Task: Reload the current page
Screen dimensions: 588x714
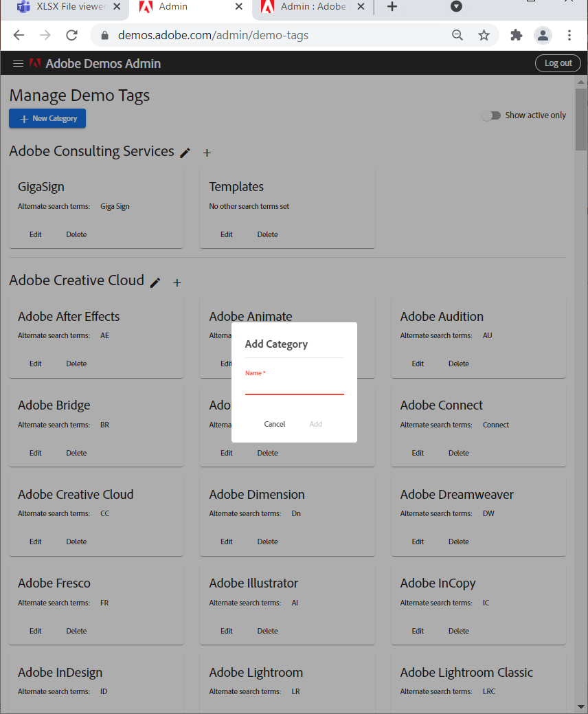Action: click(x=72, y=35)
